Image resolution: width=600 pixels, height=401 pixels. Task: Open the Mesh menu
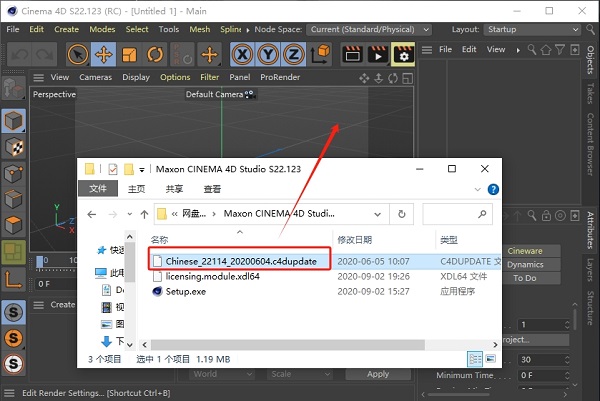(199, 29)
